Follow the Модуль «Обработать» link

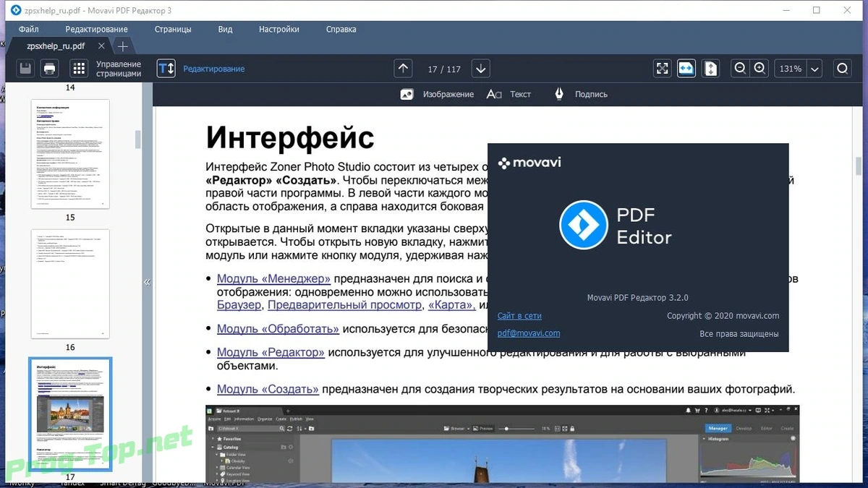click(x=278, y=329)
